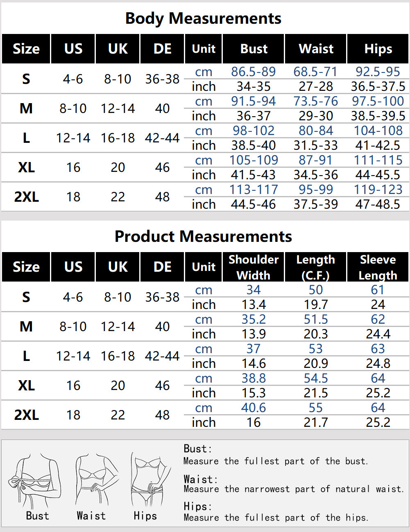Click the 40.6 cm shoulder width value
Screen dimensions: 410x532
pos(254,408)
